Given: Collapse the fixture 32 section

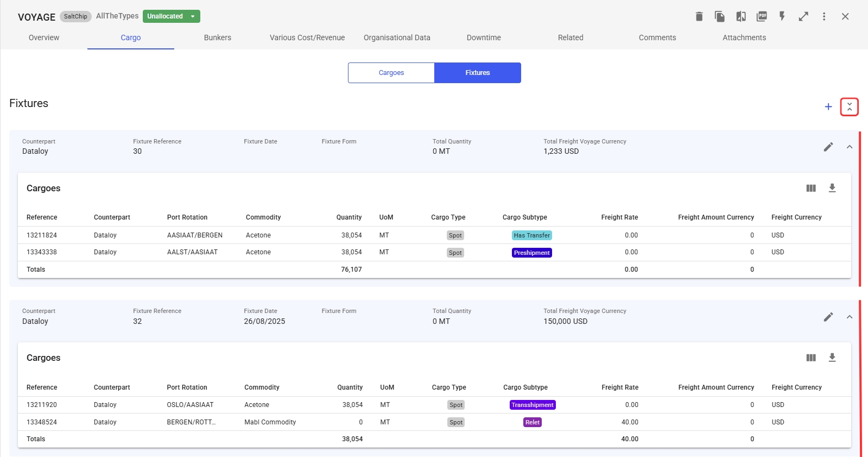Looking at the screenshot, I should [x=850, y=317].
